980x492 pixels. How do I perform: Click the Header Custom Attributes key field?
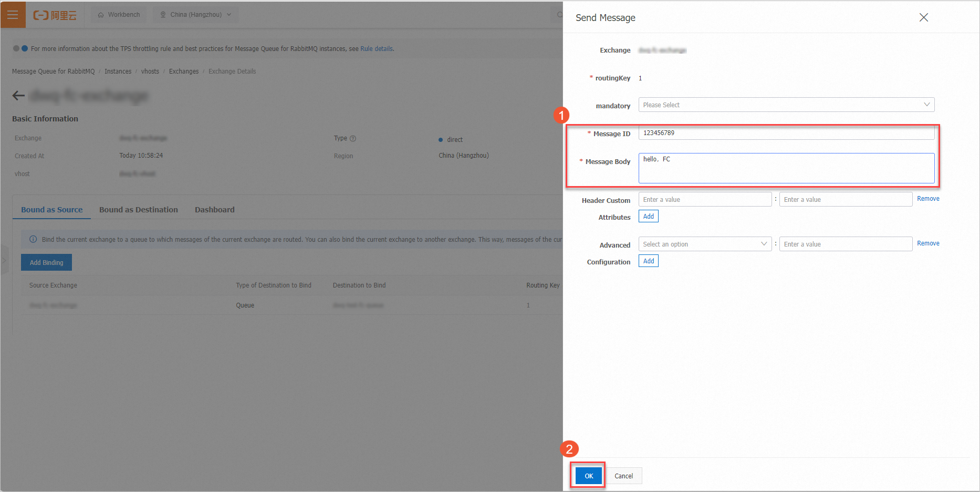tap(705, 199)
